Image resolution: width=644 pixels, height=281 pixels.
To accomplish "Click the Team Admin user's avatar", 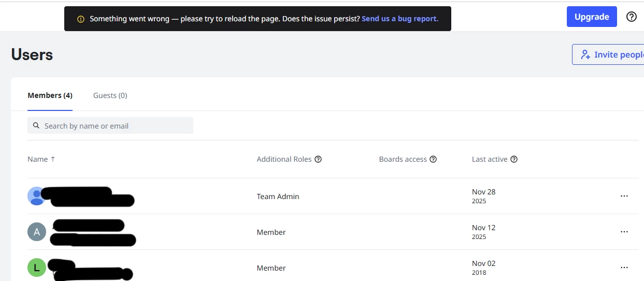I will 36,196.
